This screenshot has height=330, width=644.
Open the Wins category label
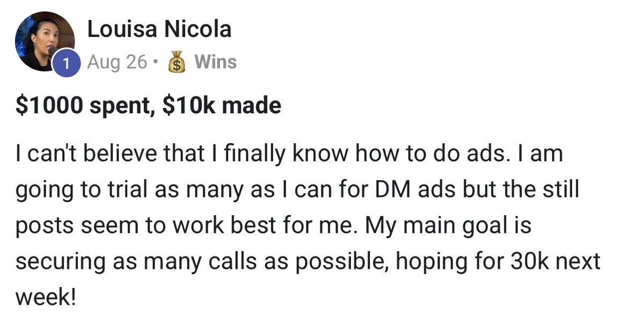click(x=215, y=62)
